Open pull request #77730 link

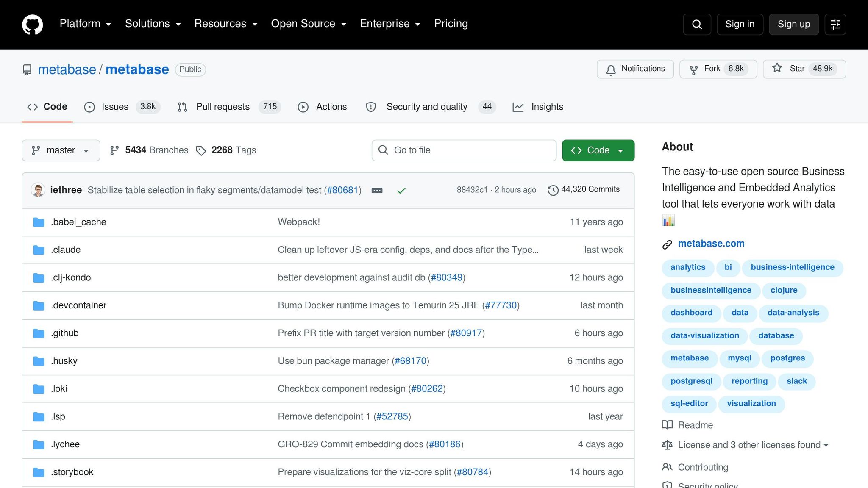[501, 305]
